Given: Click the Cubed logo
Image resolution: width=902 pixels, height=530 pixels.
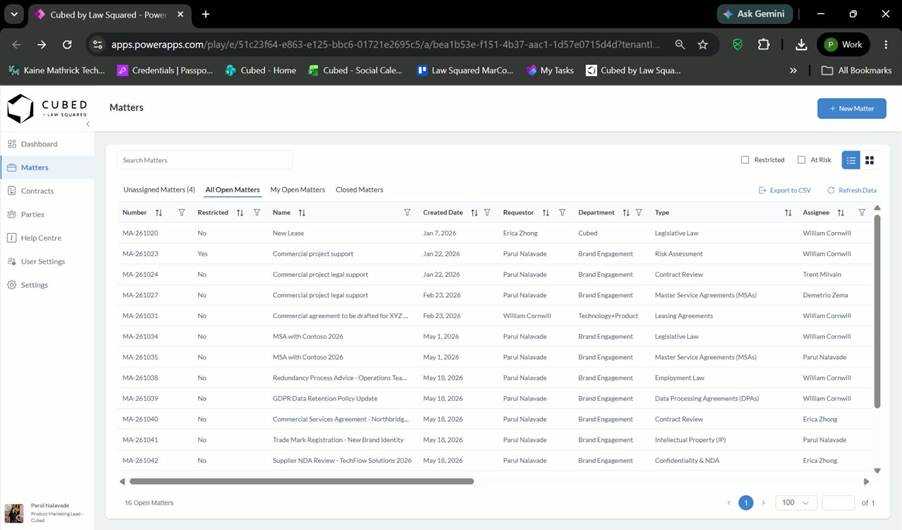Looking at the screenshot, I should pyautogui.click(x=47, y=108).
